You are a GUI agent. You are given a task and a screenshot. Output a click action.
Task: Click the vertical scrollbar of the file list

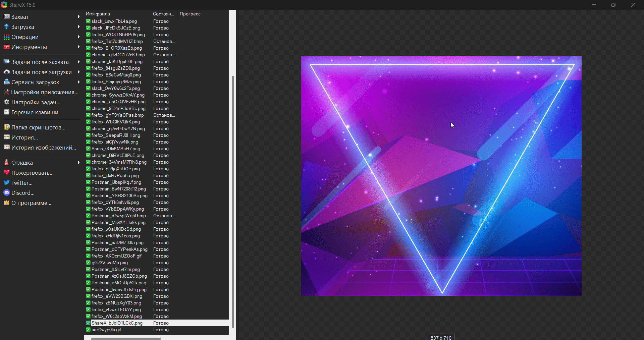(x=232, y=201)
